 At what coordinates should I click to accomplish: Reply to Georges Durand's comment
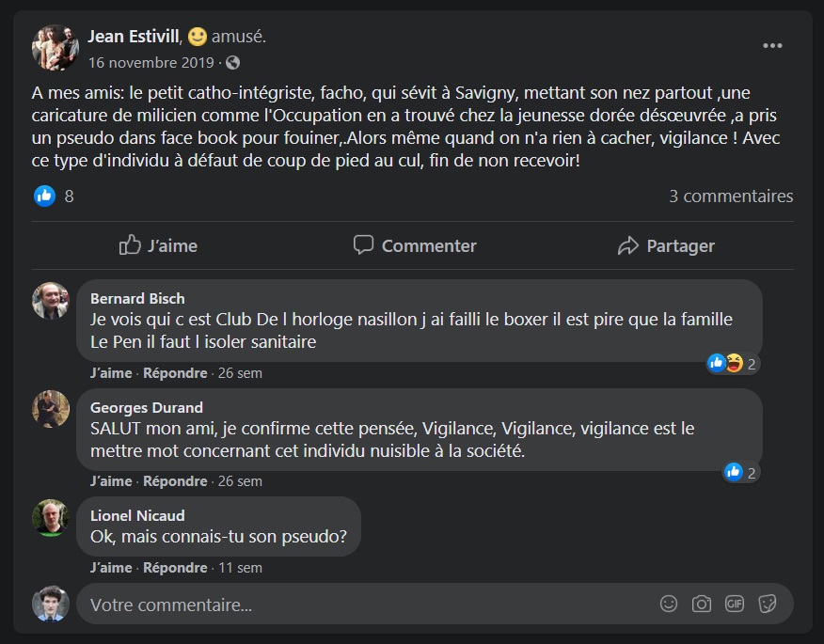pos(175,480)
